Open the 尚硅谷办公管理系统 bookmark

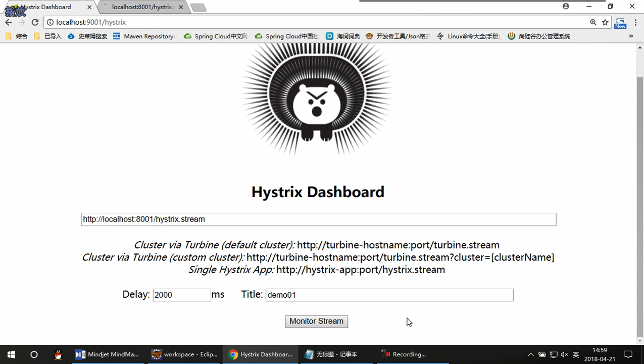point(539,36)
